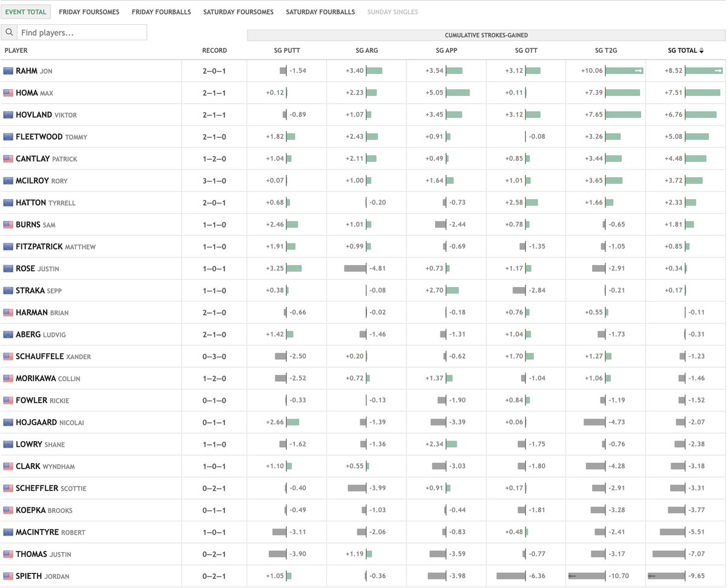Click the Player column header
Viewport: 728px width, 588px height.
tap(16, 50)
